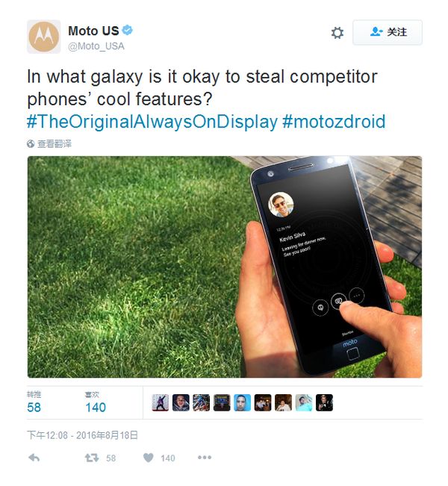The height and width of the screenshot is (486, 448).
Task: Open the three-dot more options menu
Action: tap(205, 457)
